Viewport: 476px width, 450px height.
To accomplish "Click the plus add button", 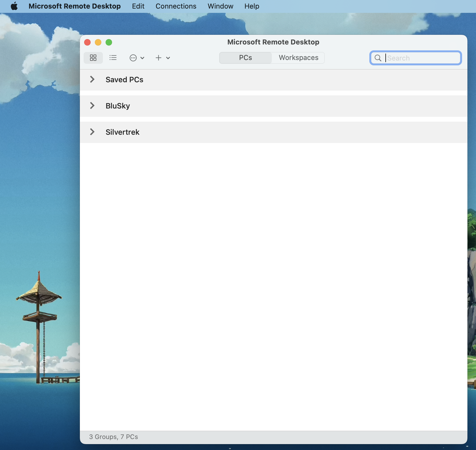I will (158, 58).
